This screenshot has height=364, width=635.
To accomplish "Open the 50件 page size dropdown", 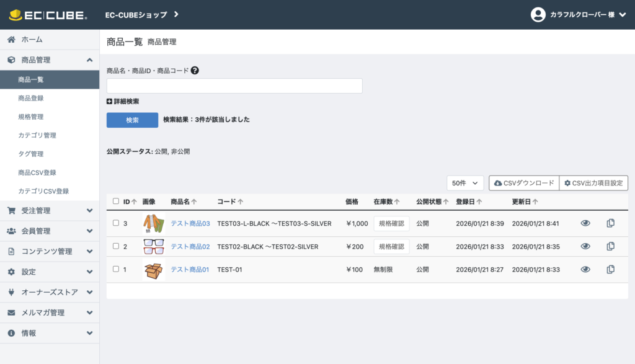I will point(465,183).
